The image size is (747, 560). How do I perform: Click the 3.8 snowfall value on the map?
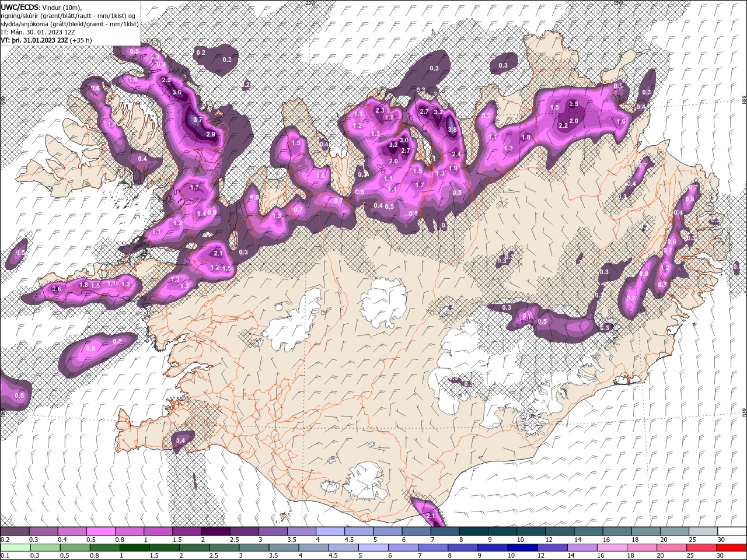pos(452,129)
